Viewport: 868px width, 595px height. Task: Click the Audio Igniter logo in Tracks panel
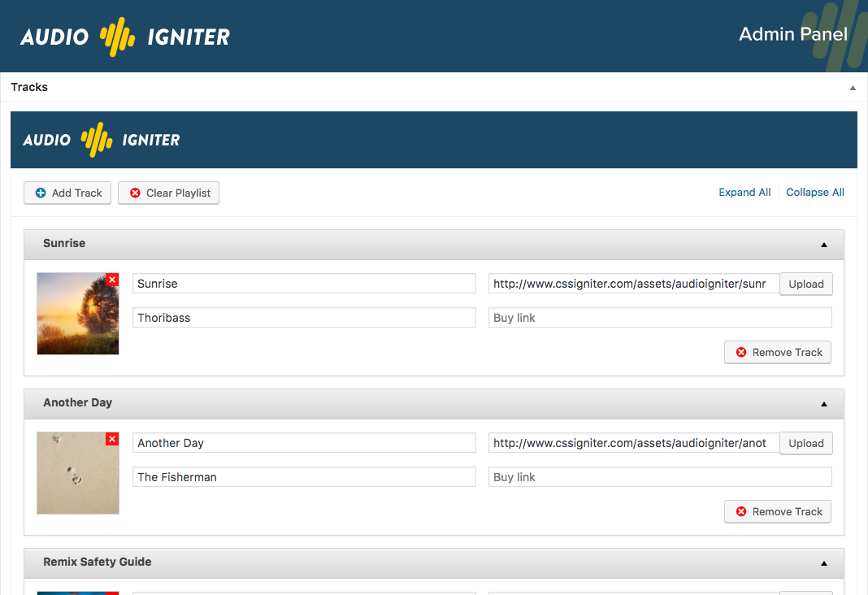click(x=102, y=140)
